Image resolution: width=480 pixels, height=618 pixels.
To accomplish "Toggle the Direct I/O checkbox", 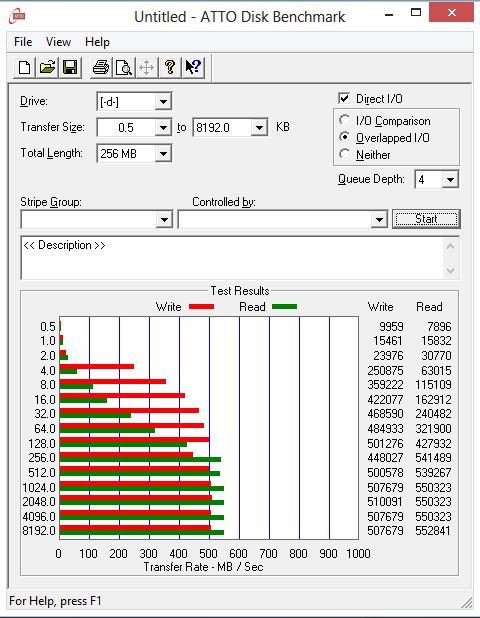I will point(344,98).
